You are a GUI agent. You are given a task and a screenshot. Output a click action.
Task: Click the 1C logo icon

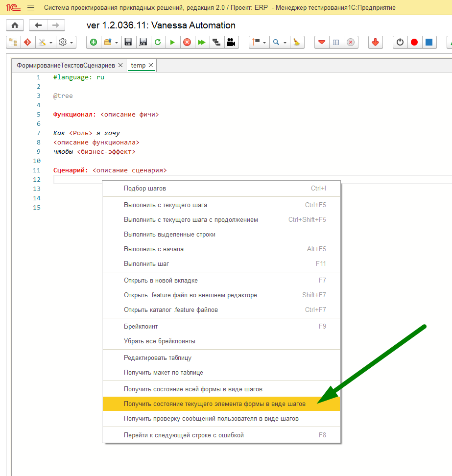(x=13, y=7)
